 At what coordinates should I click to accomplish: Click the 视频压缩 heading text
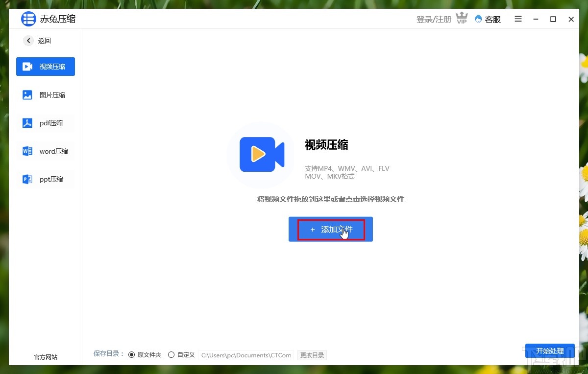click(326, 145)
